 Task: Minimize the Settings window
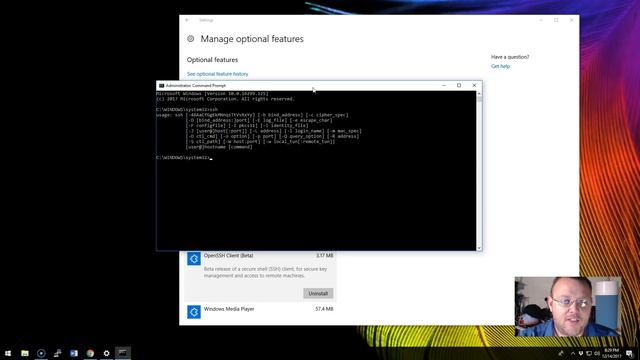pyautogui.click(x=541, y=20)
